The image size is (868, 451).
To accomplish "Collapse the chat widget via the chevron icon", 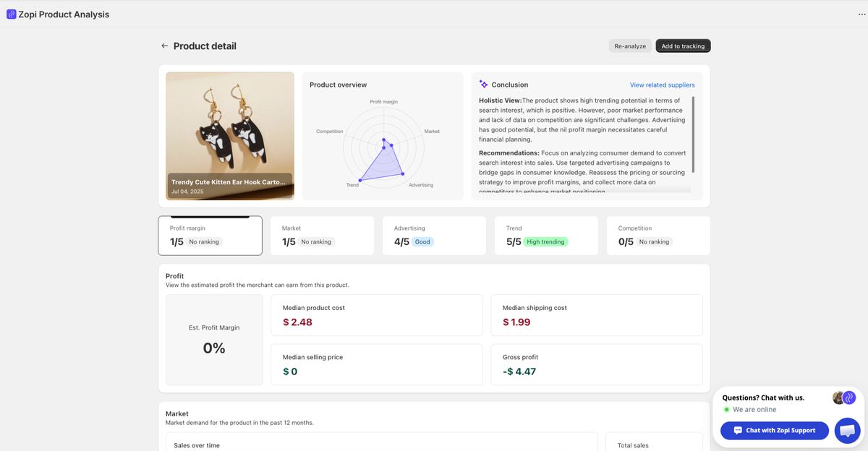I will [848, 398].
